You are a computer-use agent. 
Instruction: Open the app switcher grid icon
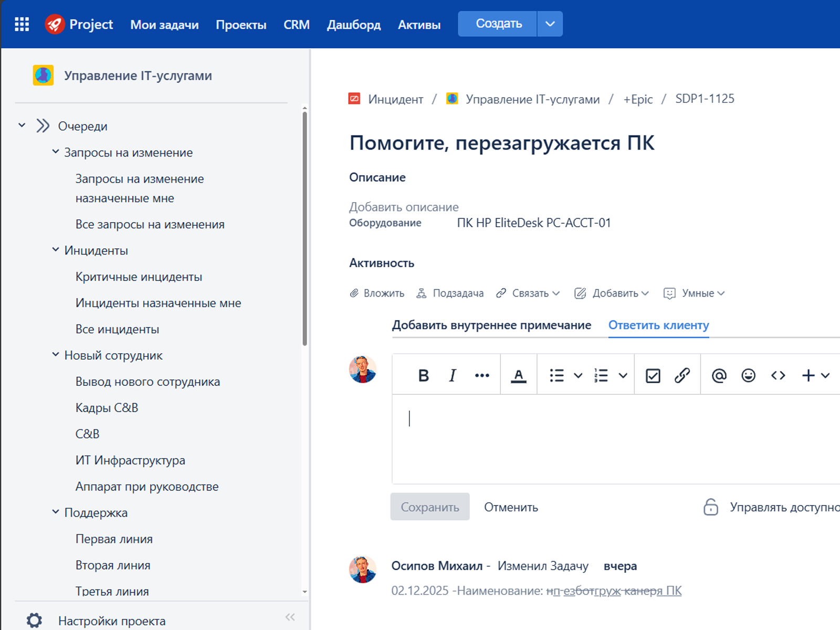pyautogui.click(x=22, y=24)
